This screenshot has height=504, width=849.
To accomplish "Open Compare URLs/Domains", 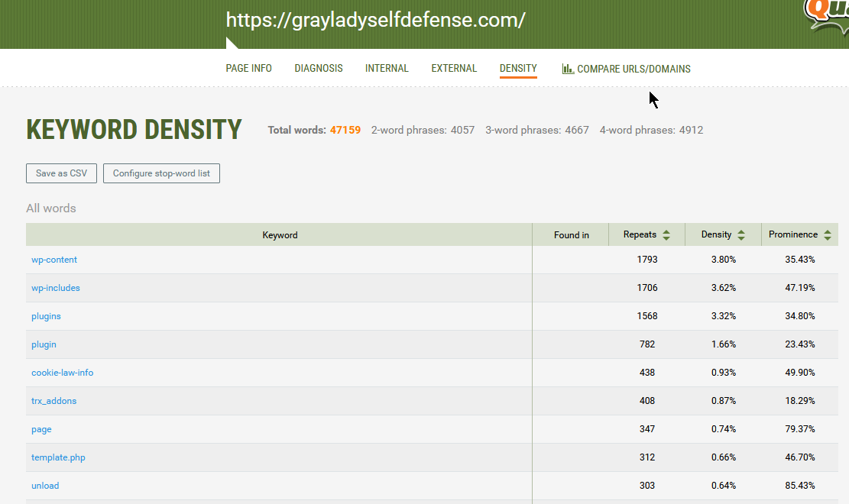I will click(634, 69).
